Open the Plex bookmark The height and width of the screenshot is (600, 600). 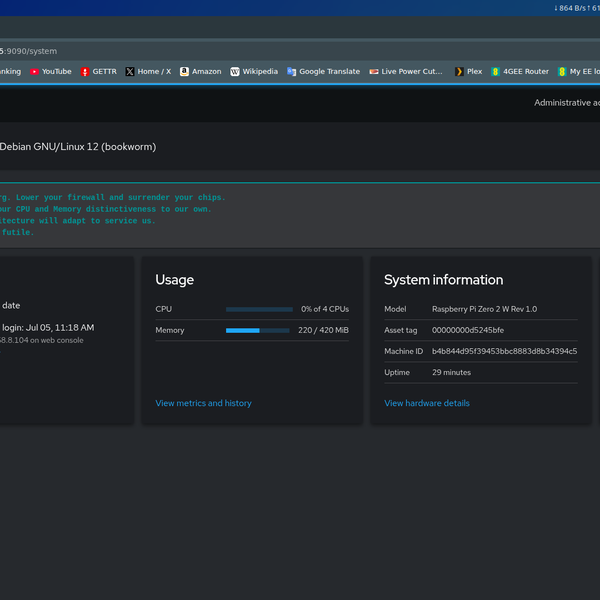click(468, 72)
